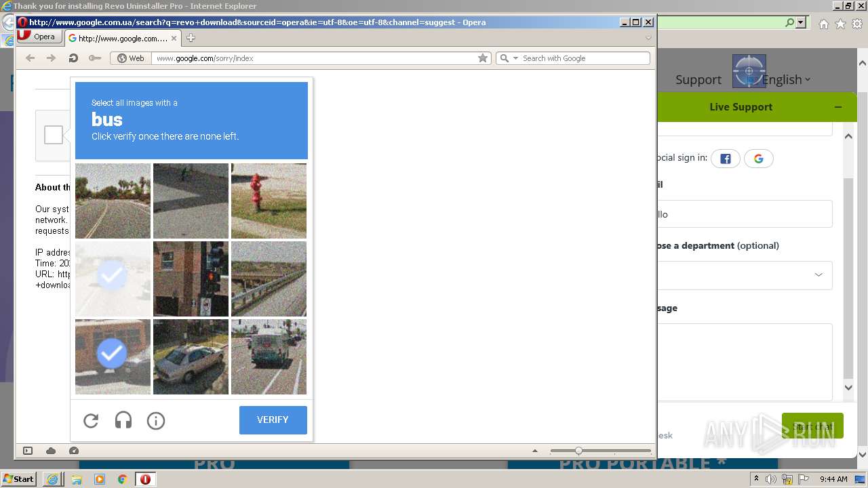Select the traffic light image tile

(x=191, y=279)
